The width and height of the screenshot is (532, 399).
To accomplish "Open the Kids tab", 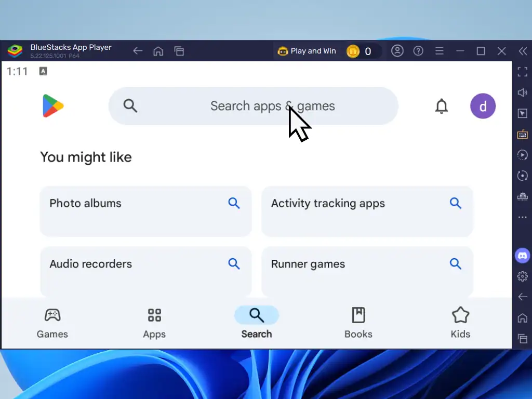I will [x=460, y=323].
